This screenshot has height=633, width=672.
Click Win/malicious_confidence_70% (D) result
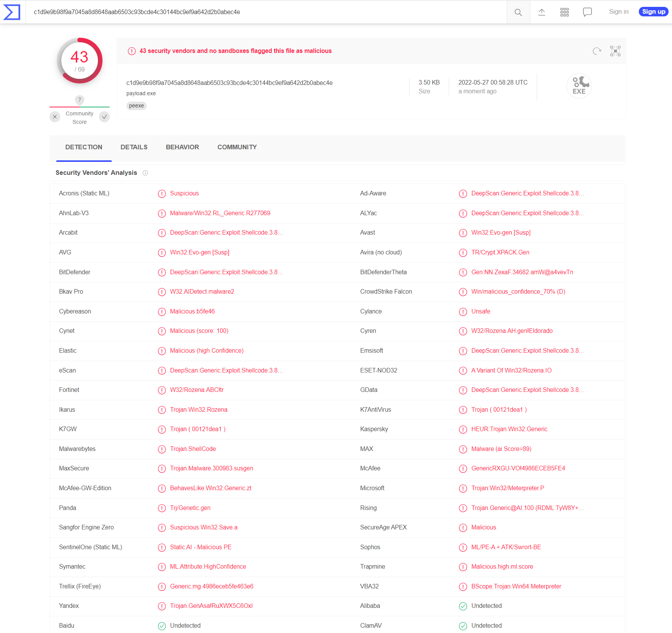[518, 292]
